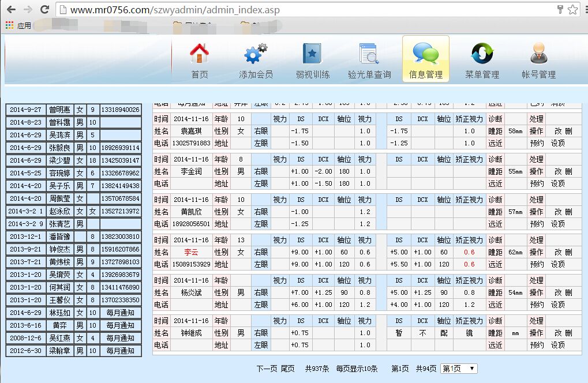
Task: Click 删 for 钟继成 record
Action: click(x=568, y=333)
